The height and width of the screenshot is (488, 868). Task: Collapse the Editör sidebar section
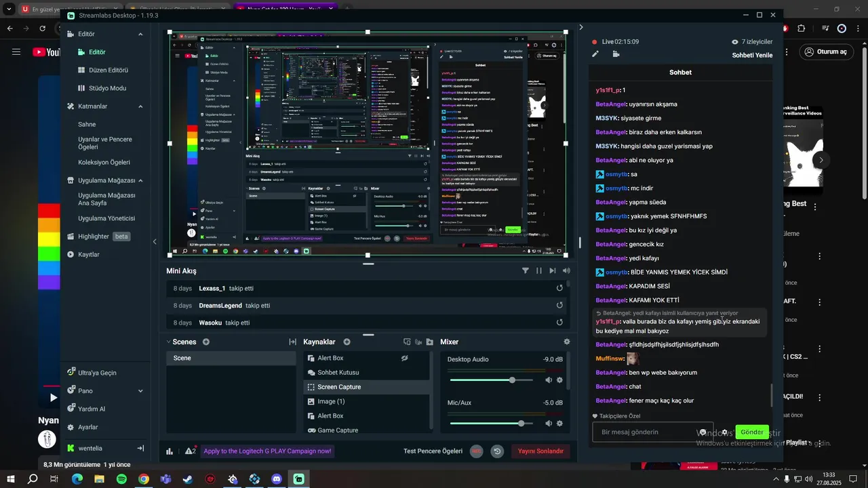point(140,34)
